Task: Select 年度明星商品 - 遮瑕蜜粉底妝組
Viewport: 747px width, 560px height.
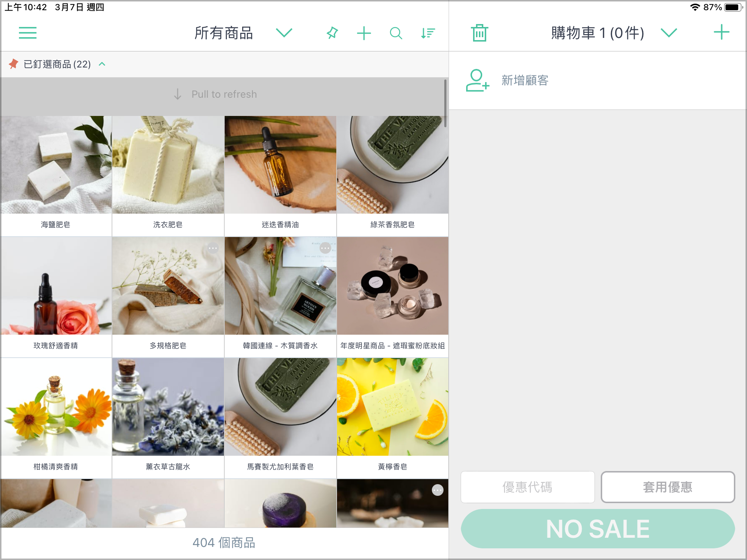Action: tap(392, 297)
